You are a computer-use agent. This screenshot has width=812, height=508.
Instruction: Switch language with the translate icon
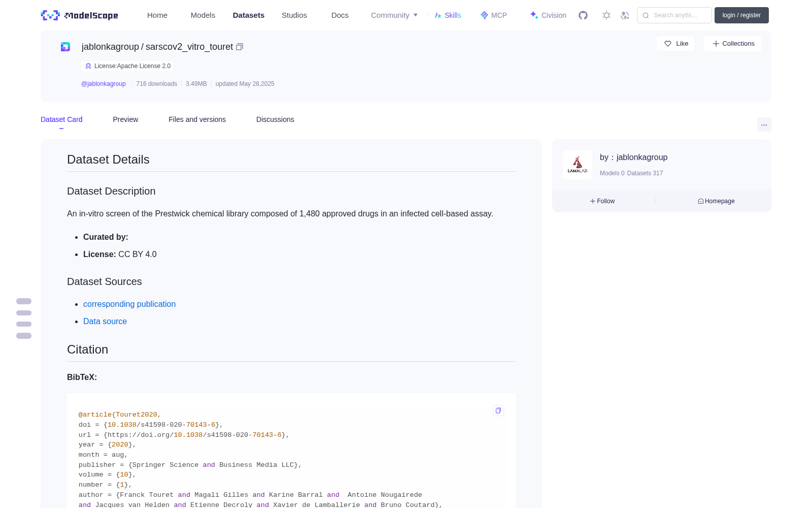(625, 15)
